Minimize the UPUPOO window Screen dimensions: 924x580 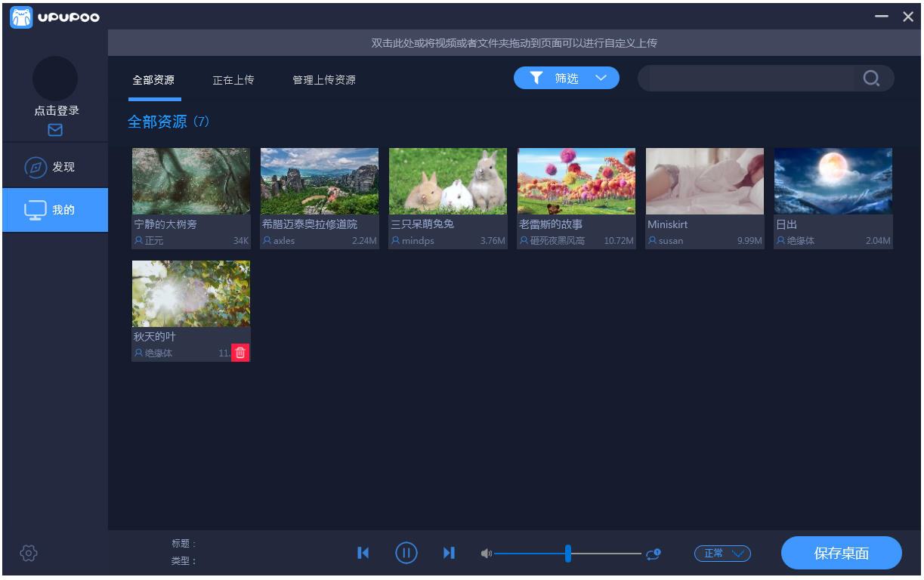tap(882, 17)
